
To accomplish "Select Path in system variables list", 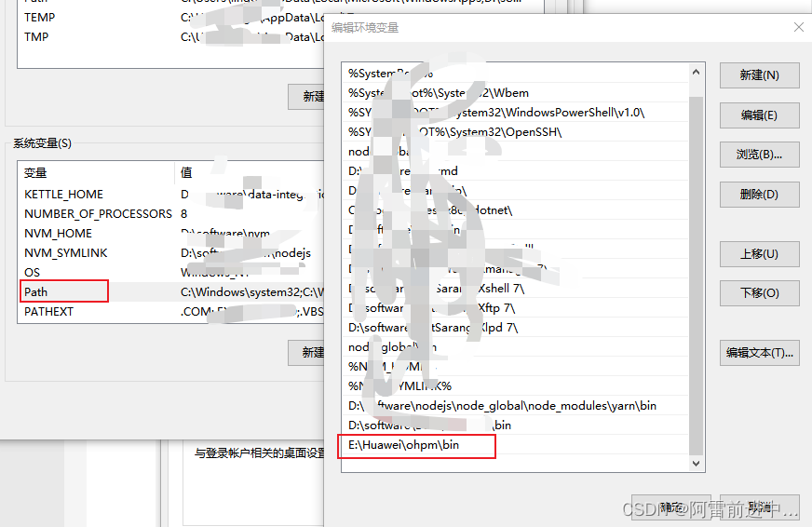I will coord(171,292).
